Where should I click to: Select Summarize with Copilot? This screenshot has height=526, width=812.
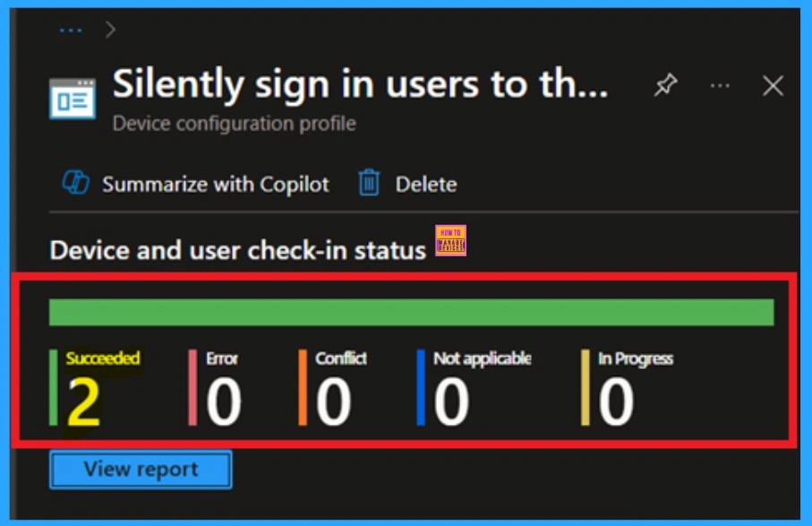(216, 185)
